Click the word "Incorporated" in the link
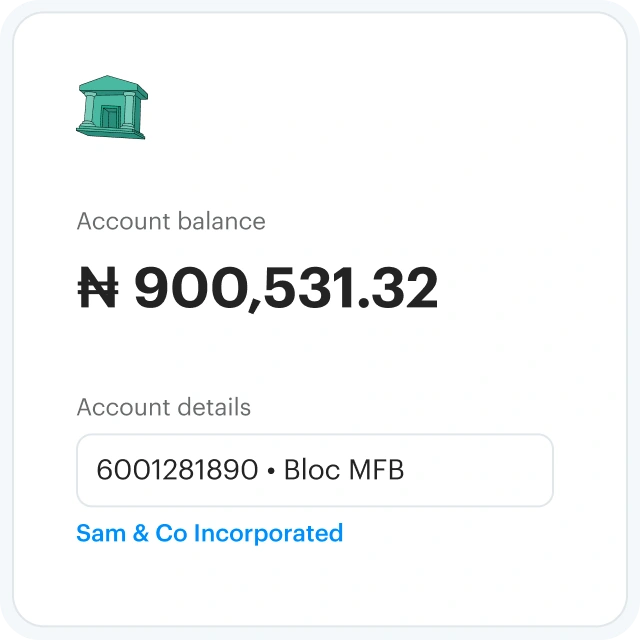 pyautogui.click(x=268, y=533)
